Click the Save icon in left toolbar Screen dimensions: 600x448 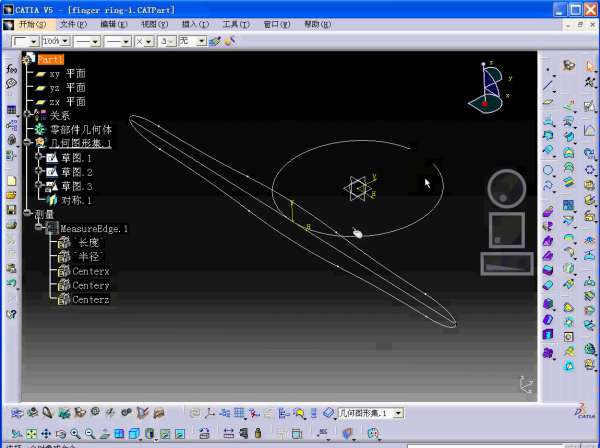tap(12, 210)
